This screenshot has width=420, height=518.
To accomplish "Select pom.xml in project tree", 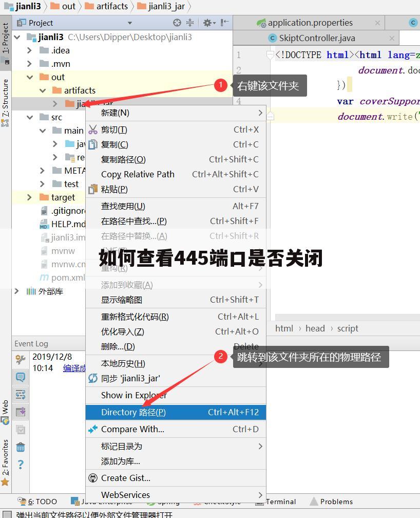I will coord(68,277).
